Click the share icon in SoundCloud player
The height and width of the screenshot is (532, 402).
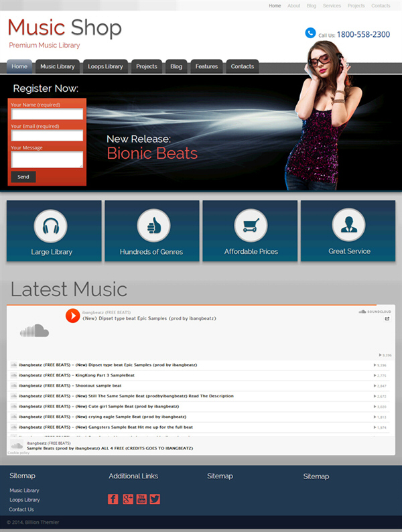(x=387, y=318)
